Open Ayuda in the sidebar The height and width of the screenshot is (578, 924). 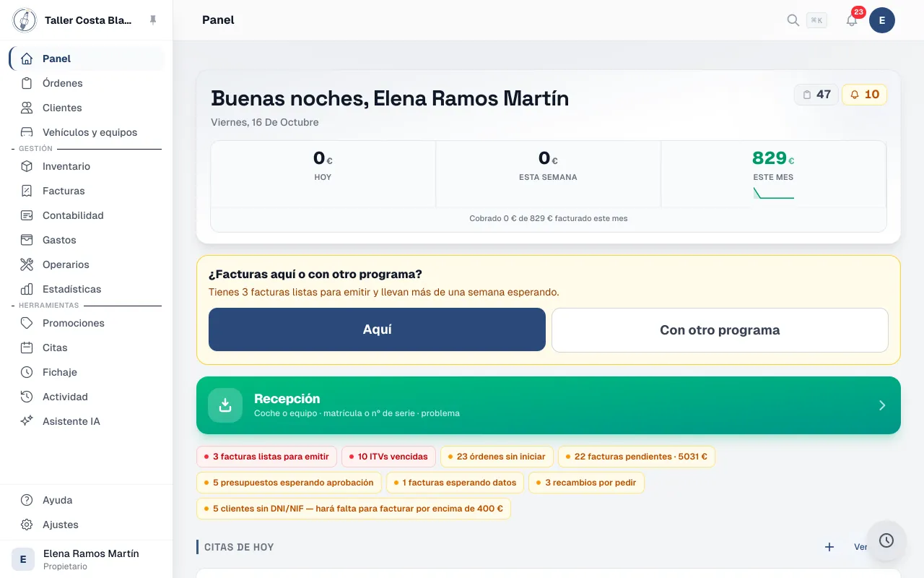pos(87,500)
